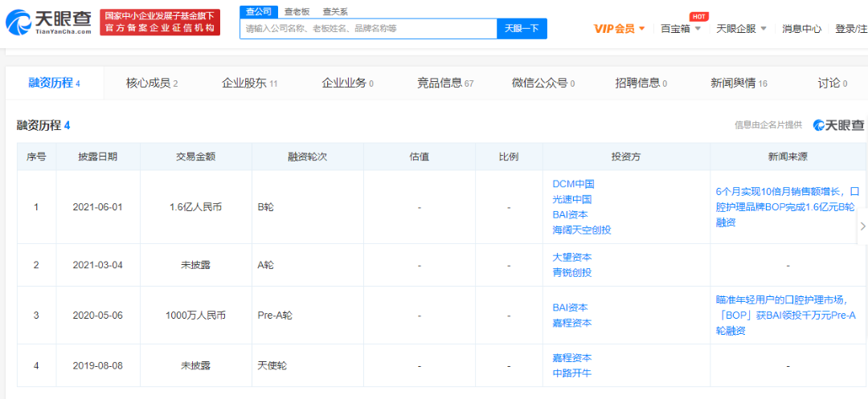Click the 1000万人民币 amount cell
868x399 pixels.
pos(196,316)
